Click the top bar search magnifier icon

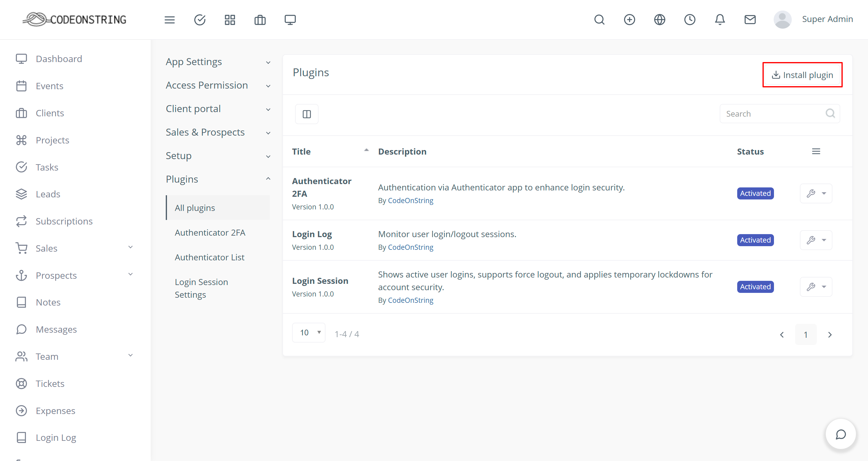[599, 20]
